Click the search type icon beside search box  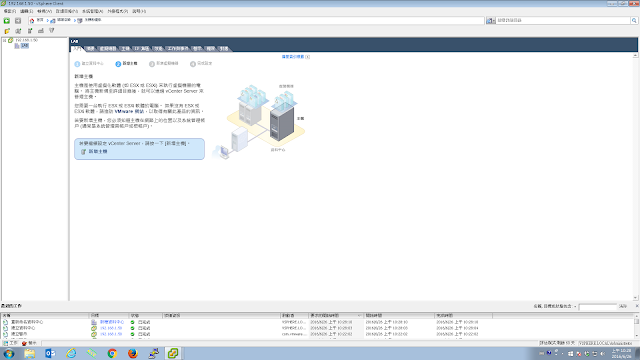coord(489,20)
